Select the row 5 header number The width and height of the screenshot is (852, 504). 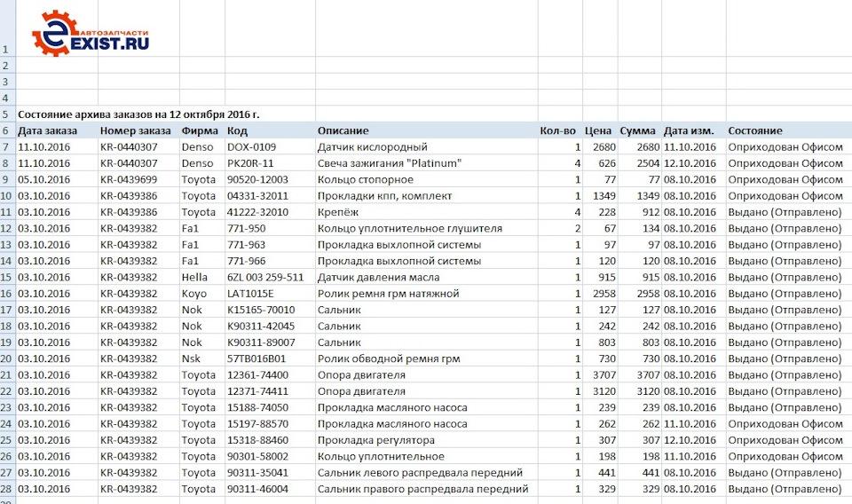5,114
